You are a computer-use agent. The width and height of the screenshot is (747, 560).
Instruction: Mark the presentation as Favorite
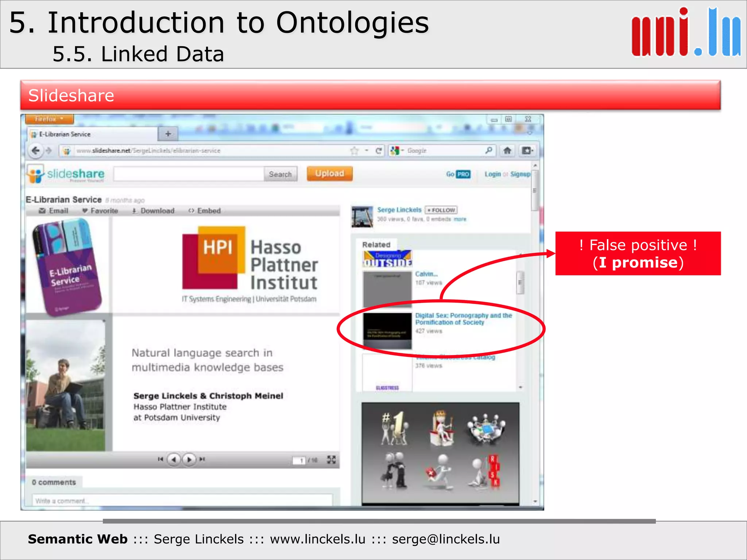100,211
